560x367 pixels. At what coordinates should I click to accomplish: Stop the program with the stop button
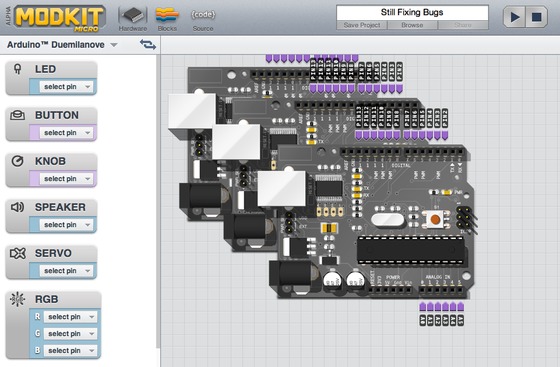(x=536, y=17)
